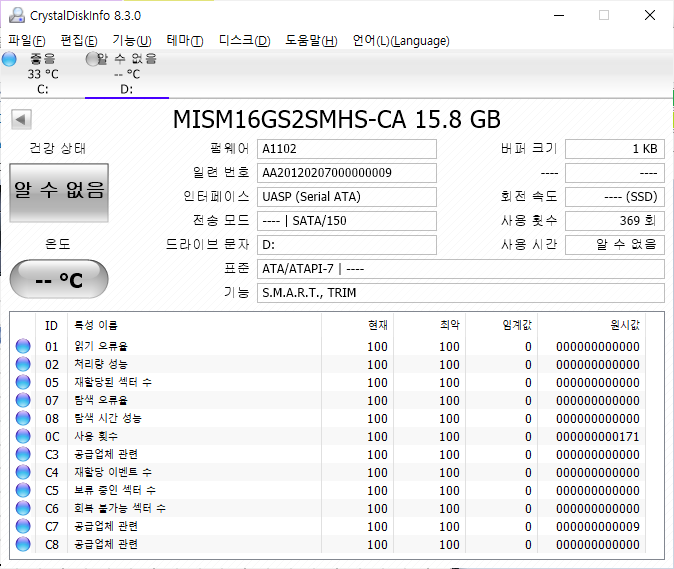Screen dimensions: 674x569
Task: Click the 원시값 column header
Action: coord(623,325)
